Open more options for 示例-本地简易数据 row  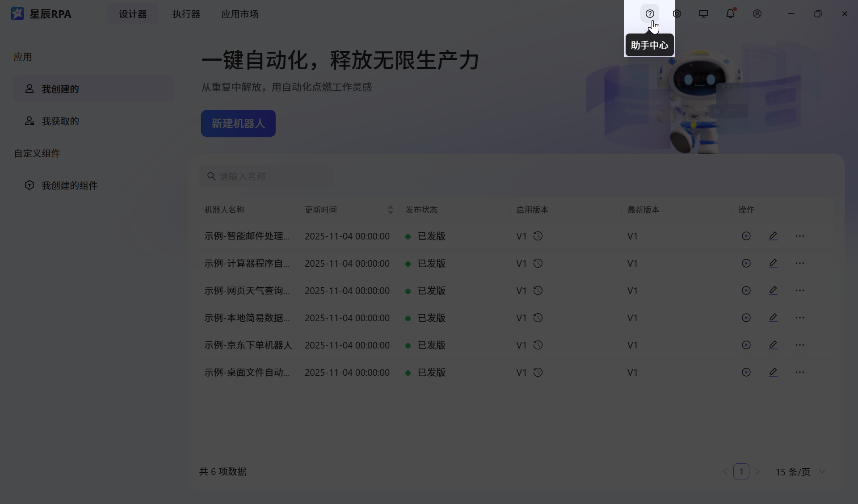[799, 318]
